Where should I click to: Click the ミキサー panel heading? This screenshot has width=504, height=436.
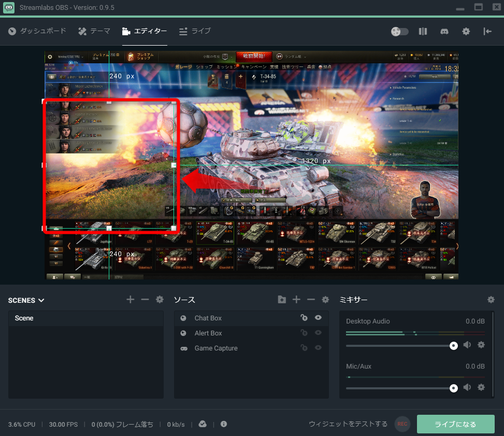353,300
